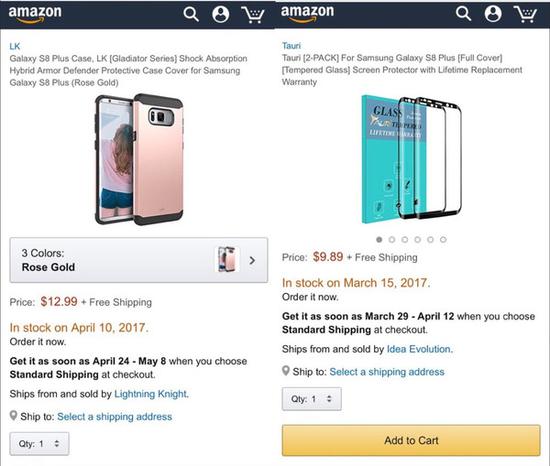Open shopping cart in left header
This screenshot has width=550, height=466.
coord(253,15)
